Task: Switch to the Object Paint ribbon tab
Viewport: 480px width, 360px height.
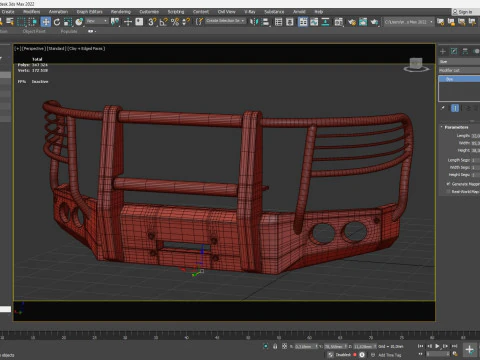Action: (x=34, y=31)
